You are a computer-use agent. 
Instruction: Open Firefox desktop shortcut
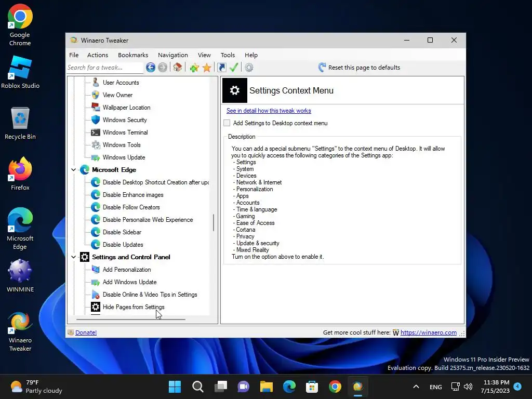point(20,174)
